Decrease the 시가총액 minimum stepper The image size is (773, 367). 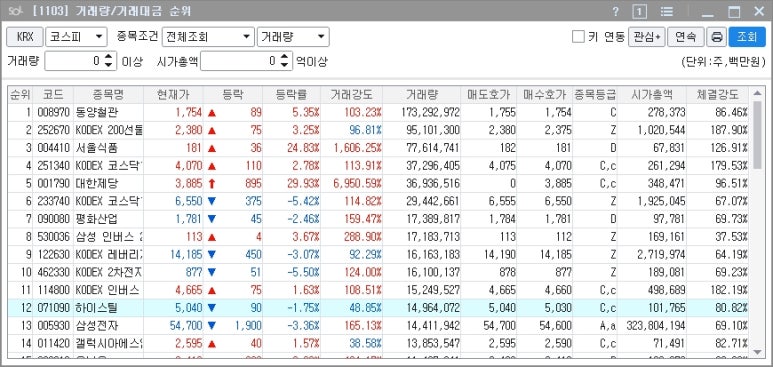(x=284, y=65)
